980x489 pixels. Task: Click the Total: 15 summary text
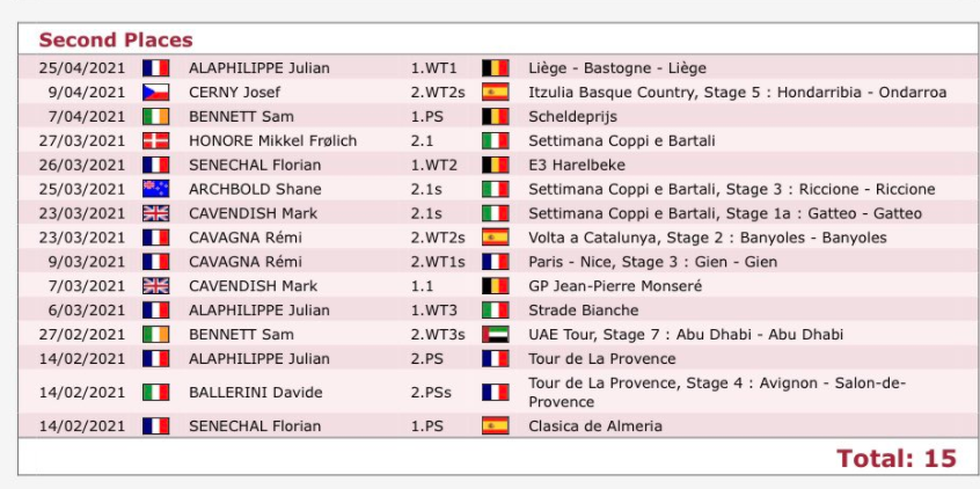coord(896,458)
